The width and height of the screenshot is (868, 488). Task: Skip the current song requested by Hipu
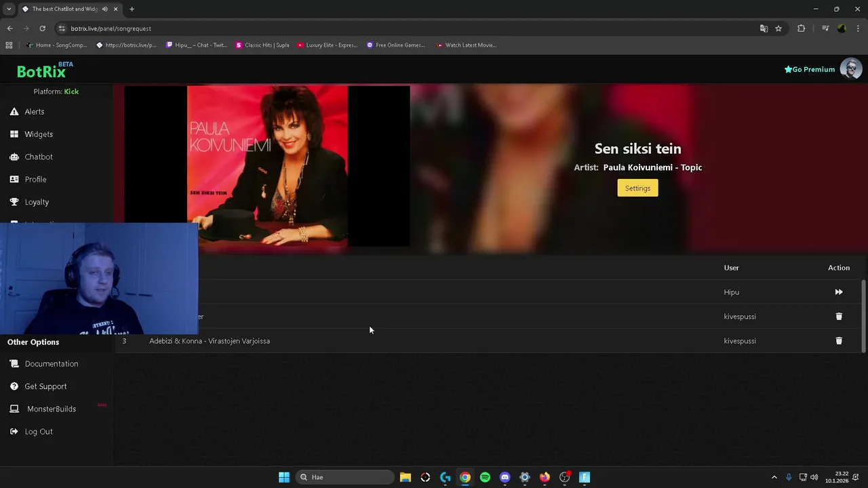[839, 292]
